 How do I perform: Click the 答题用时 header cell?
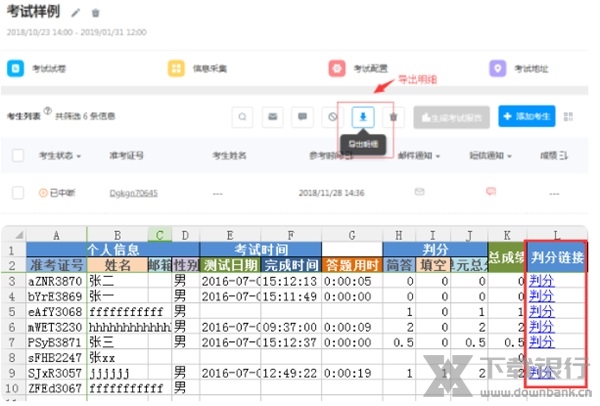352,265
